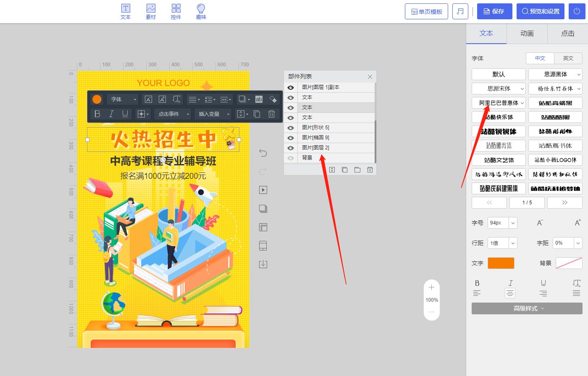Hide the 图片[椭圆 9] layer via eye icon
Viewport: 588px width, 376px height.
(291, 138)
